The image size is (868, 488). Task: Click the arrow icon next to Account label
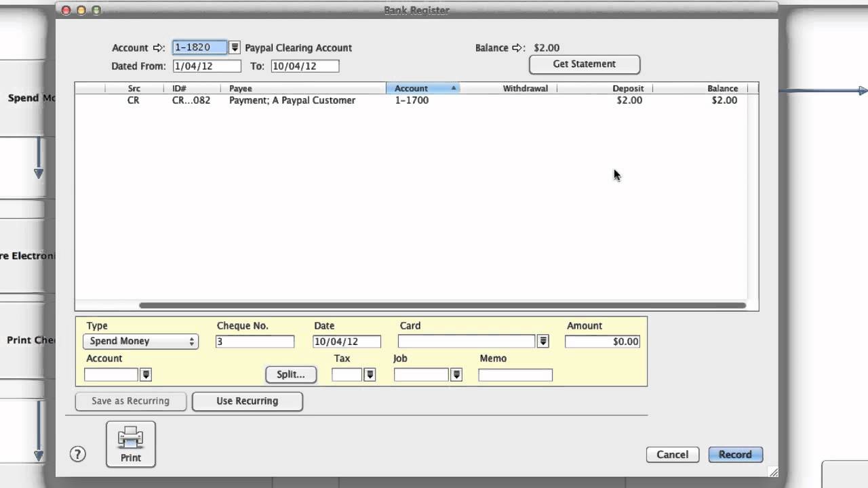pos(159,48)
